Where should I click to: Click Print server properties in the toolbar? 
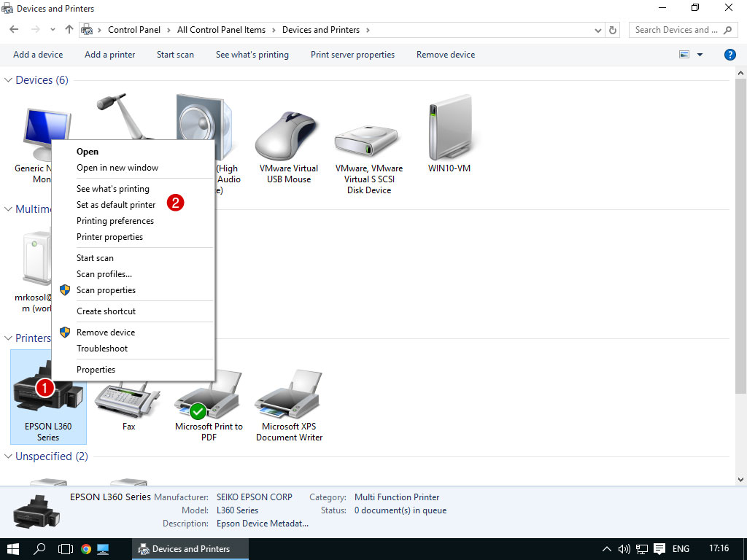click(x=352, y=55)
